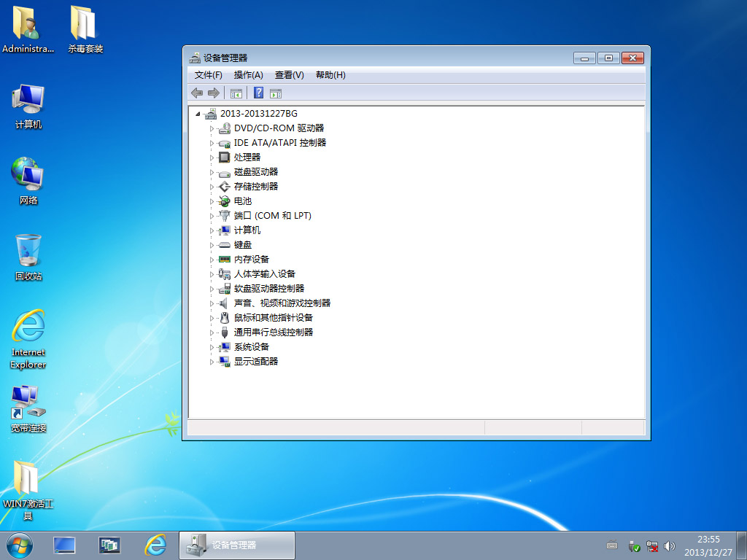Click the 端口 (COM 和 LPT) port icon
The width and height of the screenshot is (747, 560).
pyautogui.click(x=225, y=216)
